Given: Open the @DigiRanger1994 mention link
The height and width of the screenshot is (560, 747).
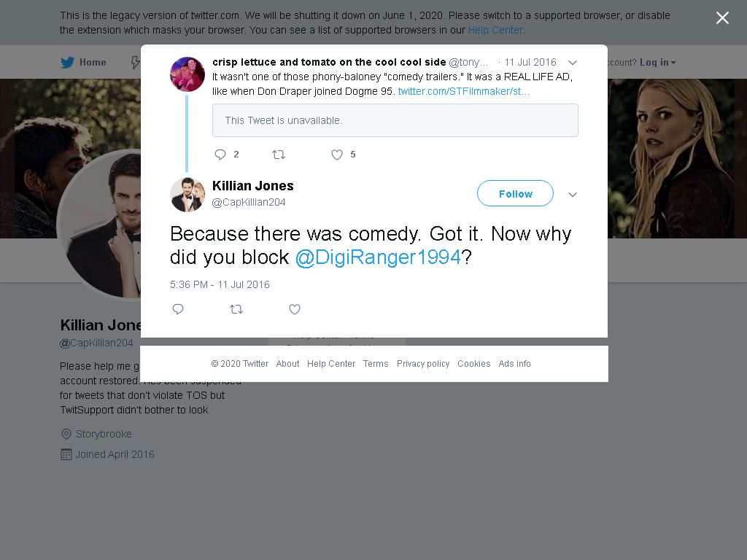Looking at the screenshot, I should [379, 257].
